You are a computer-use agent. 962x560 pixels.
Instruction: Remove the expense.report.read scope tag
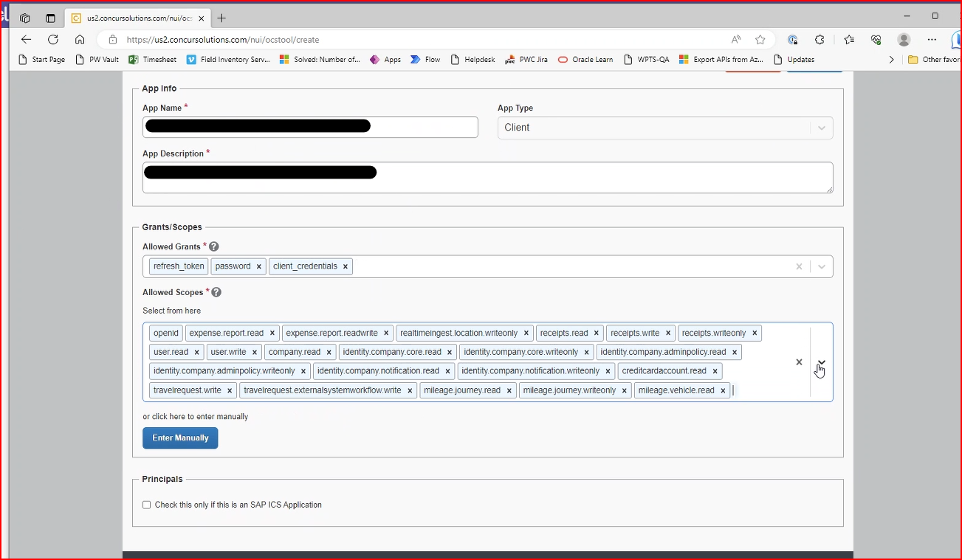point(272,333)
